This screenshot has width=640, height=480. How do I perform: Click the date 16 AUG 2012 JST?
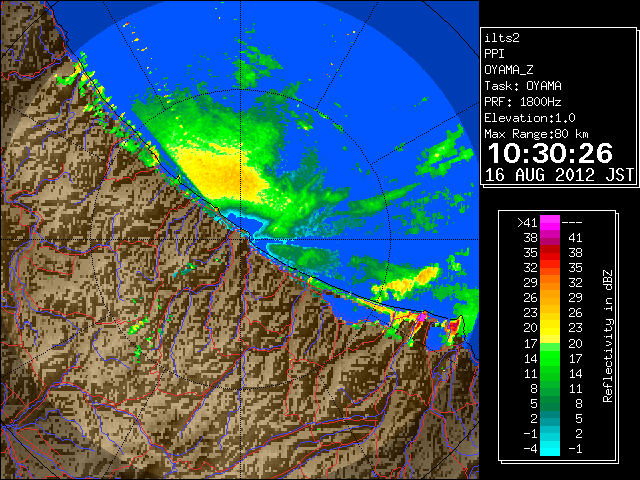(559, 175)
